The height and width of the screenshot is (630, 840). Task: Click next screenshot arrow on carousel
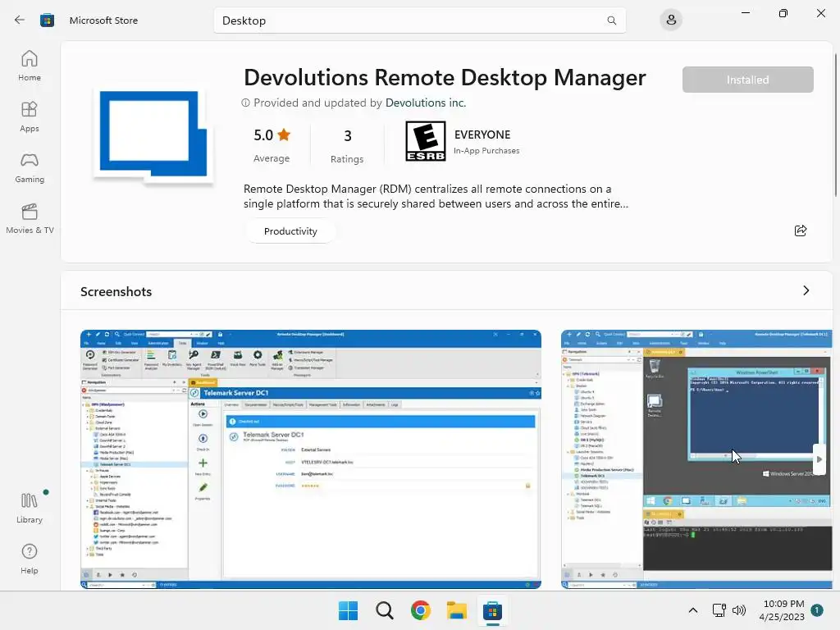click(x=819, y=459)
